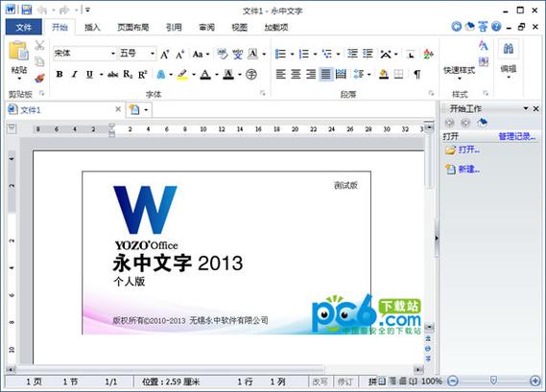Viewport: 546px width, 392px height.
Task: Click the Format Painter brush icon
Action: point(39,78)
